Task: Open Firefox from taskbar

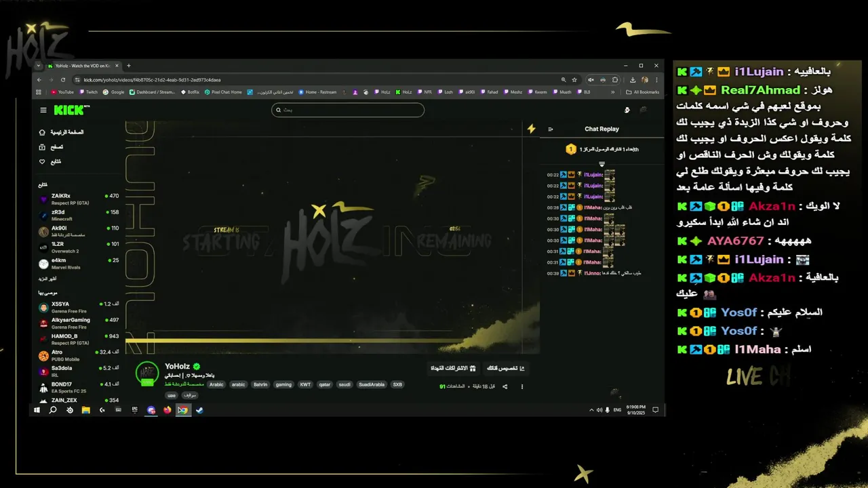Action: click(167, 410)
